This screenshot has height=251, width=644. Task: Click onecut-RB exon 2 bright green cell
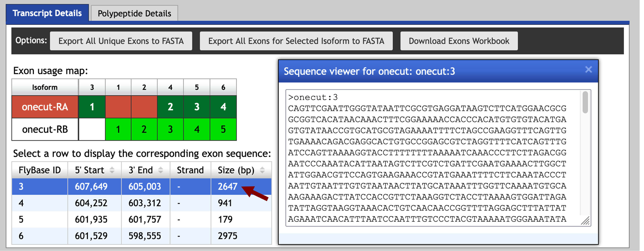click(x=144, y=129)
